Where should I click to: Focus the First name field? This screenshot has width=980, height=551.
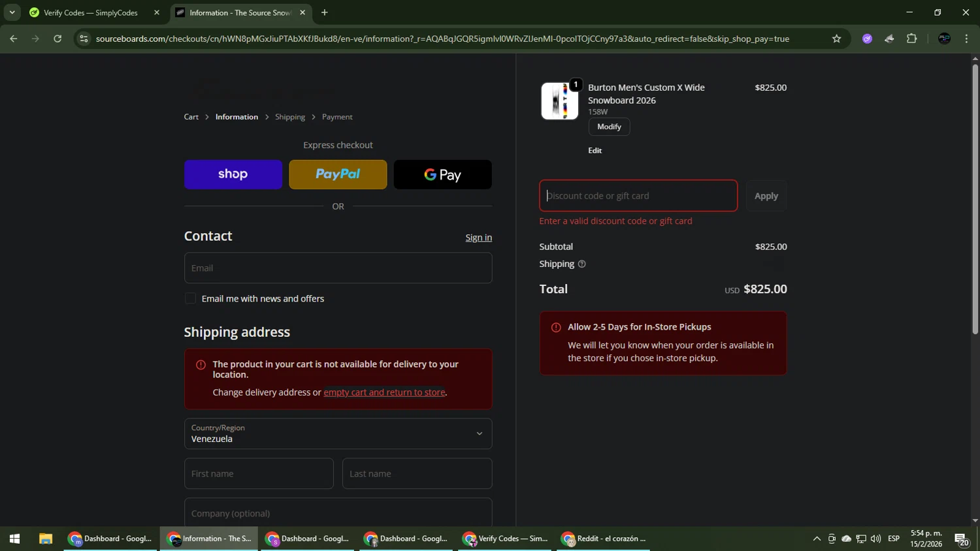pos(259,473)
